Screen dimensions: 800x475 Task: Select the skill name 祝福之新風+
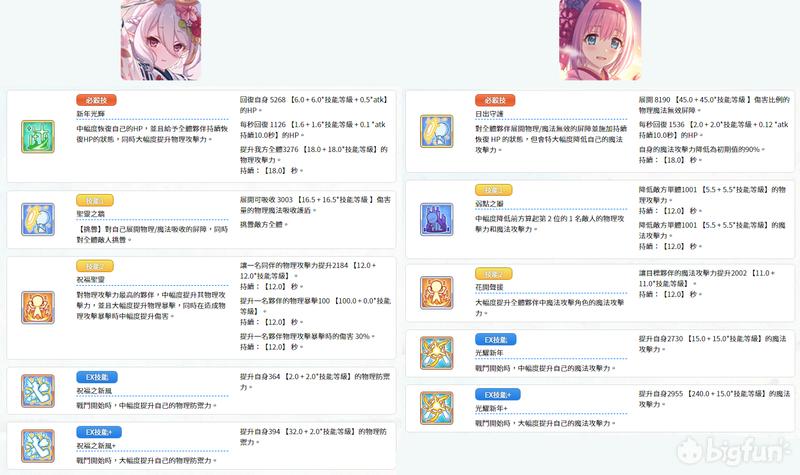pyautogui.click(x=96, y=445)
